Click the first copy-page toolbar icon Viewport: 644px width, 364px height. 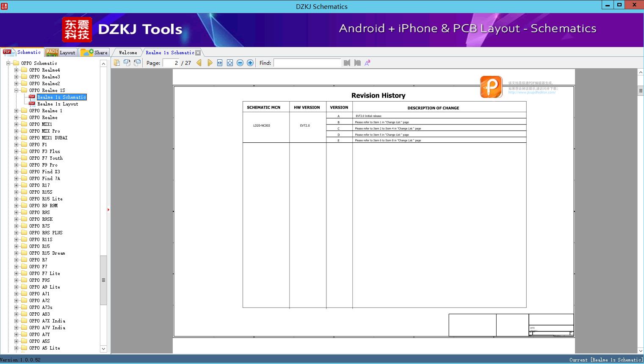(x=117, y=63)
